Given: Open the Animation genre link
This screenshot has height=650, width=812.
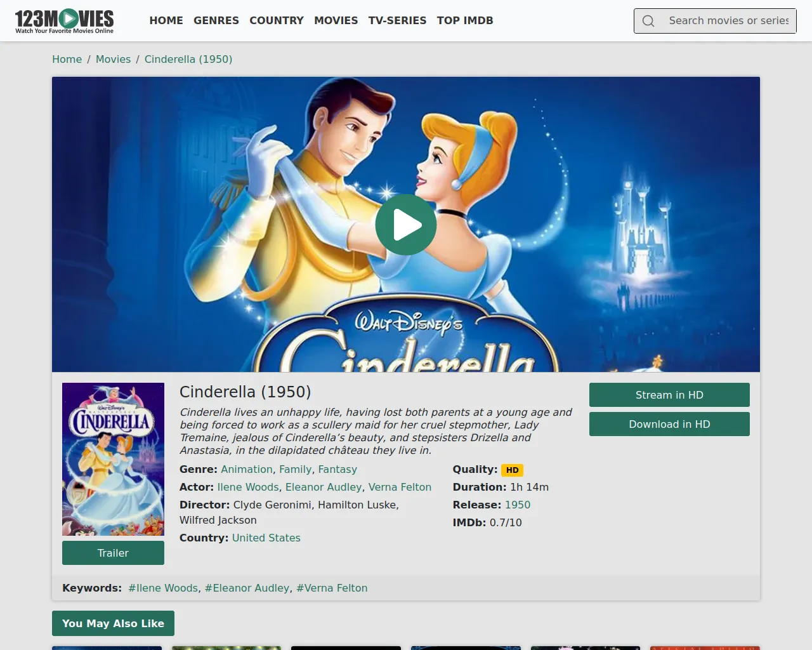Looking at the screenshot, I should point(247,469).
